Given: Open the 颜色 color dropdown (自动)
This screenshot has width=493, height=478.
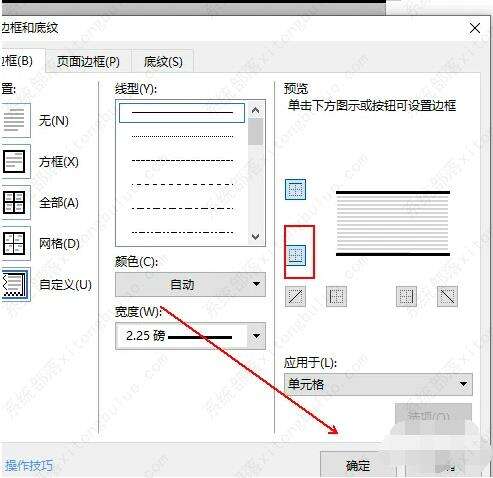Looking at the screenshot, I should (190, 284).
